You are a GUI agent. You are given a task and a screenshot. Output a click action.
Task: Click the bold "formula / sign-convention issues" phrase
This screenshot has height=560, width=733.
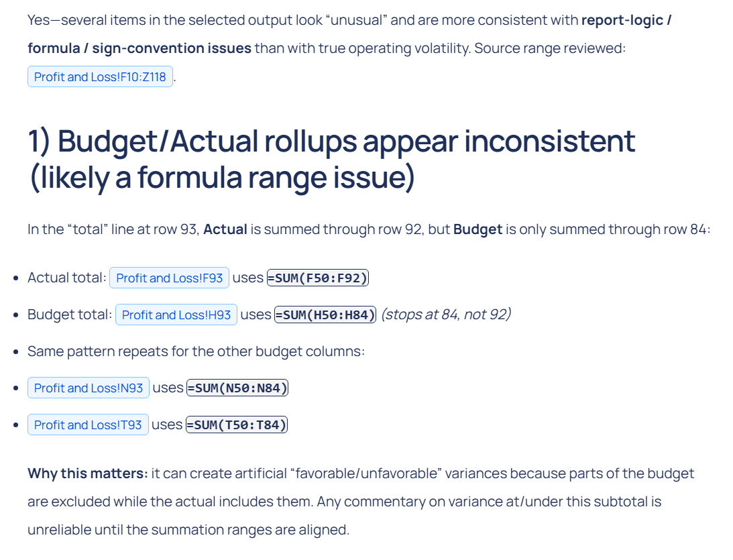[139, 48]
